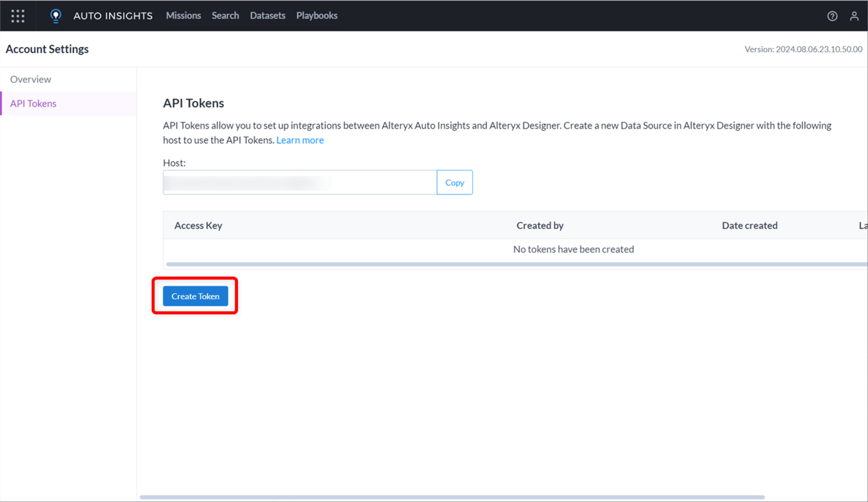This screenshot has width=868, height=502.
Task: Open the Search menu item
Action: pos(225,16)
